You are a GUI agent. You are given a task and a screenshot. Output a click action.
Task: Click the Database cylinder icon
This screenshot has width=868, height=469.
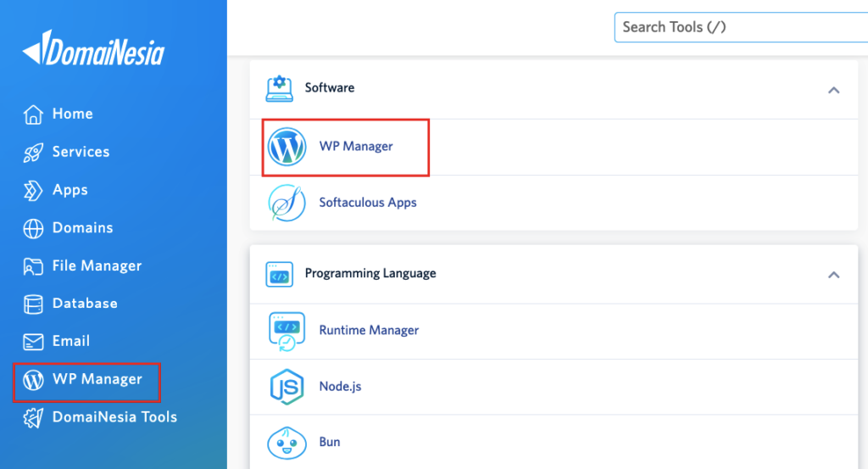pos(33,304)
